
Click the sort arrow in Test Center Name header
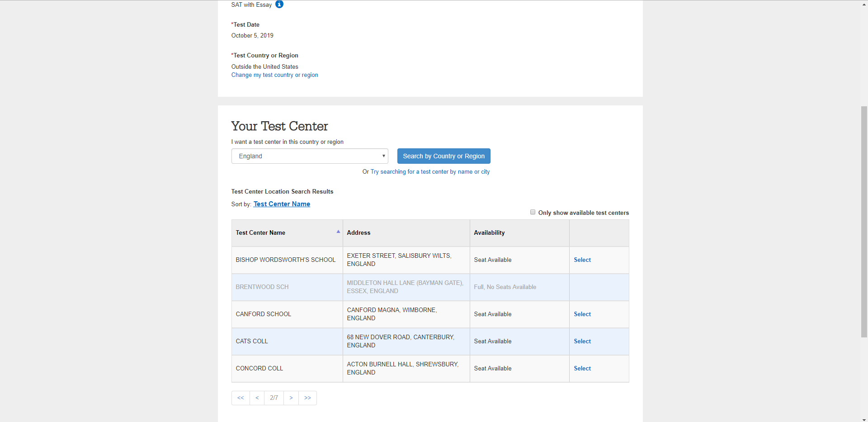[x=338, y=232]
